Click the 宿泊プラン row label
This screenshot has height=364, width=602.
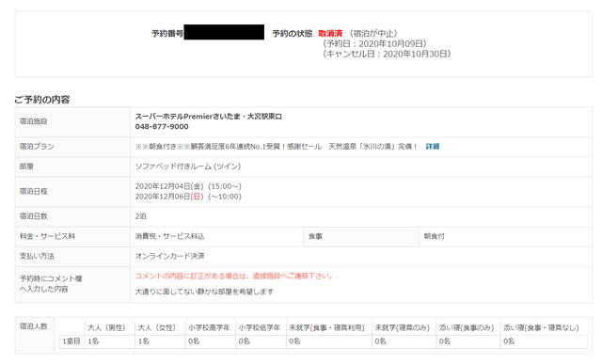pos(37,147)
